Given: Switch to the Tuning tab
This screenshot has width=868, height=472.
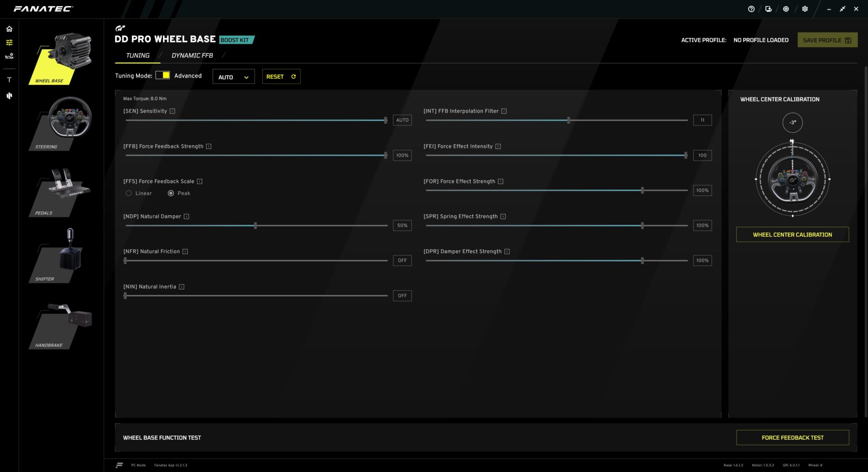Looking at the screenshot, I should pyautogui.click(x=137, y=56).
